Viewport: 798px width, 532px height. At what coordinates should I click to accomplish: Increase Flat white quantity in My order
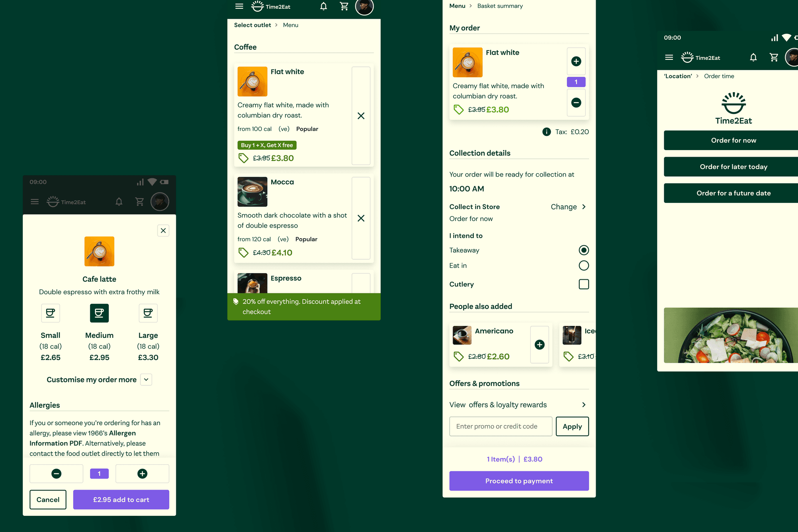[x=576, y=62]
